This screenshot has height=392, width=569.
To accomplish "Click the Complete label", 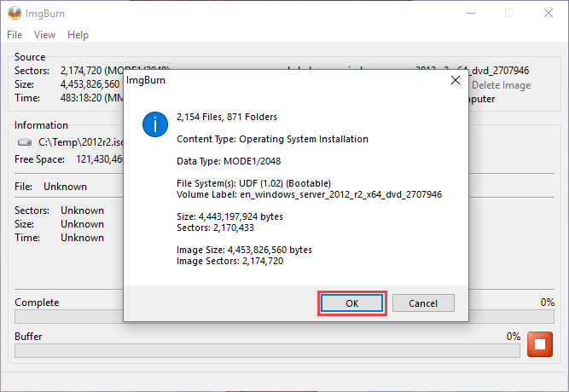I will click(x=37, y=303).
